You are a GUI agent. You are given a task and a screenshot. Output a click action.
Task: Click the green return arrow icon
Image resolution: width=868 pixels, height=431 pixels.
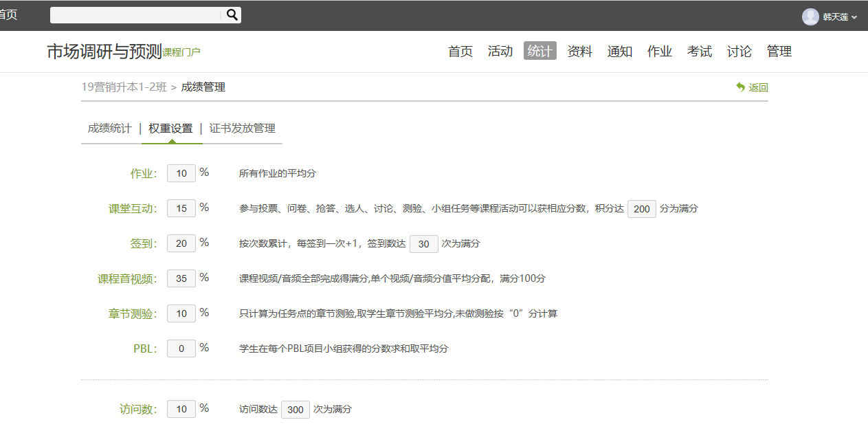coord(740,87)
